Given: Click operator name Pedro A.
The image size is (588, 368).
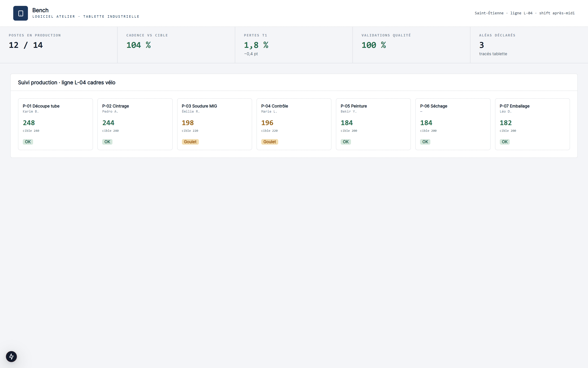Looking at the screenshot, I should (110, 112).
